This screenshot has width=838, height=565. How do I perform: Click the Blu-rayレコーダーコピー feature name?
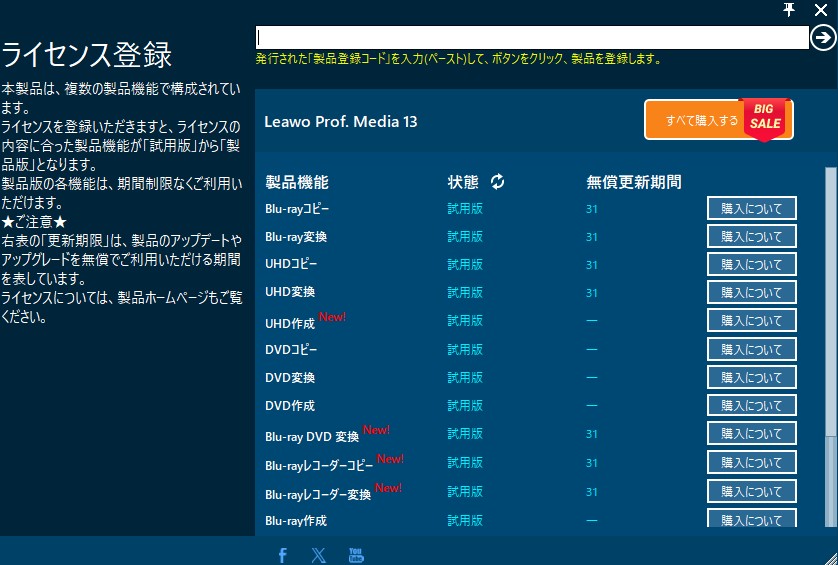[319, 466]
